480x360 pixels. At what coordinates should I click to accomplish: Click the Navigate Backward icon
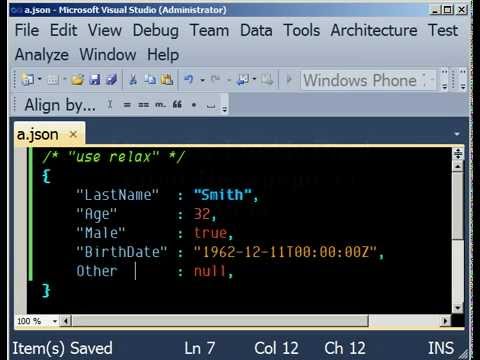pos(243,80)
